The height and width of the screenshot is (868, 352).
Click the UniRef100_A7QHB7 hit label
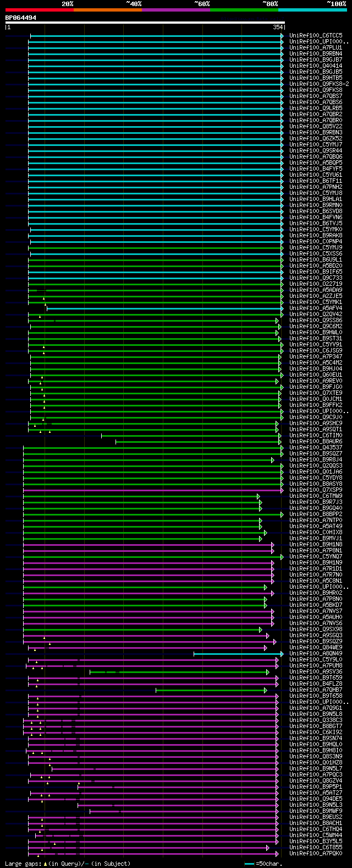click(316, 690)
